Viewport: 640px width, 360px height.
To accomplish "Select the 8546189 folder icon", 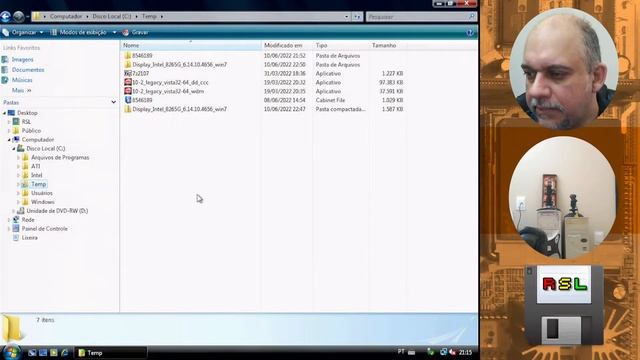I will (128, 56).
